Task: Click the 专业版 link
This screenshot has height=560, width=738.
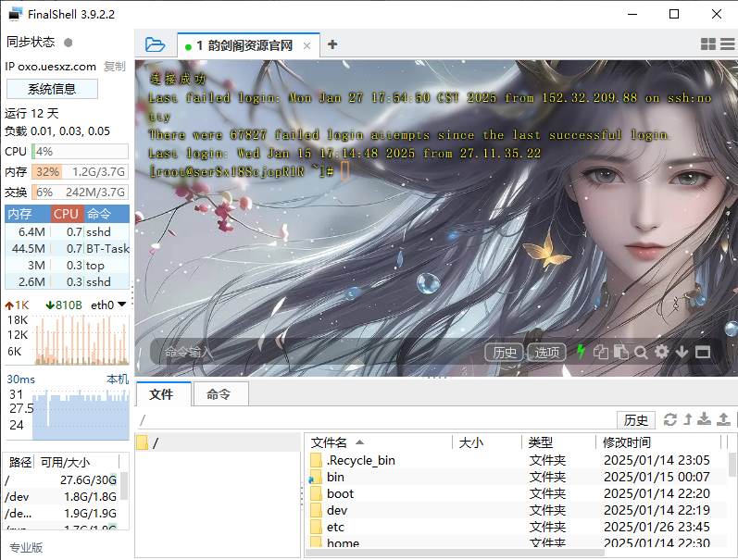Action: [26, 548]
